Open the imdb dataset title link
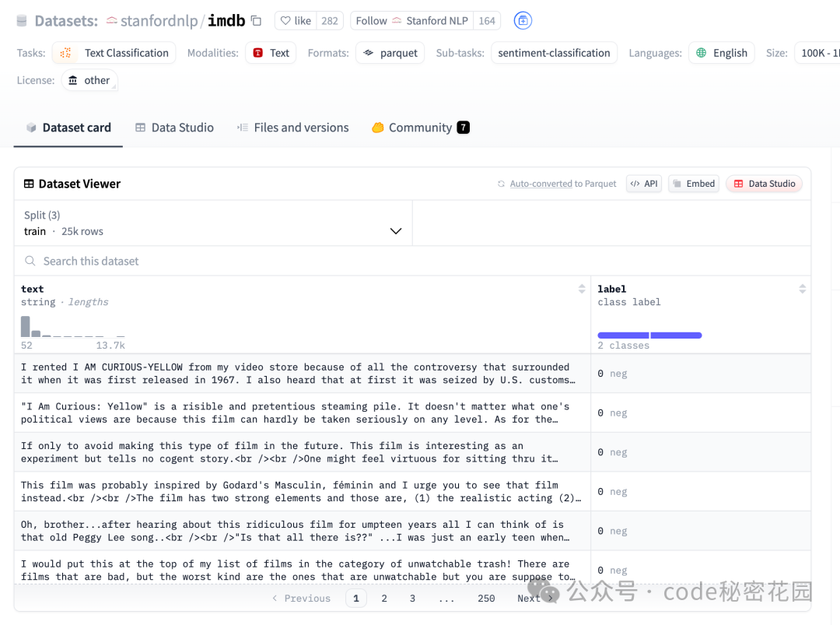Viewport: 840px width, 625px height. pyautogui.click(x=226, y=21)
